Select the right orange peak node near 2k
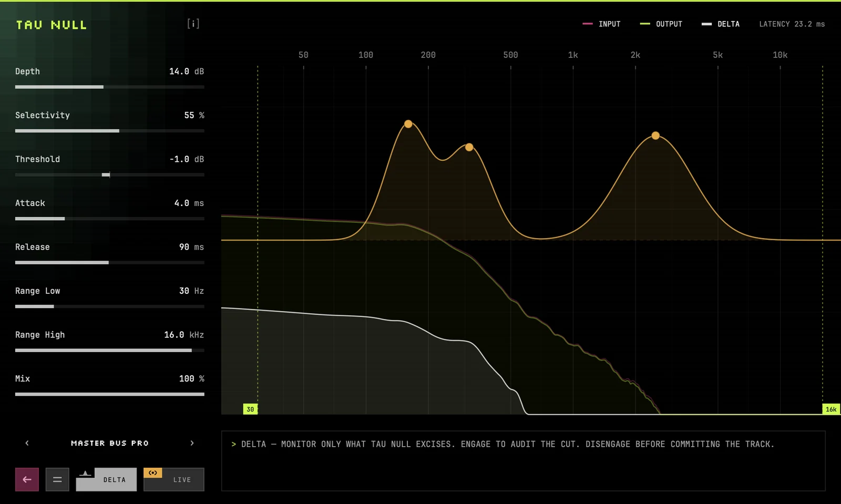This screenshot has height=504, width=841. pyautogui.click(x=655, y=136)
